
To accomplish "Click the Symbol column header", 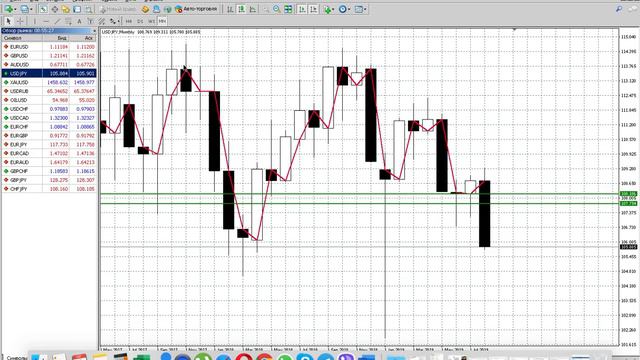I will (22, 38).
